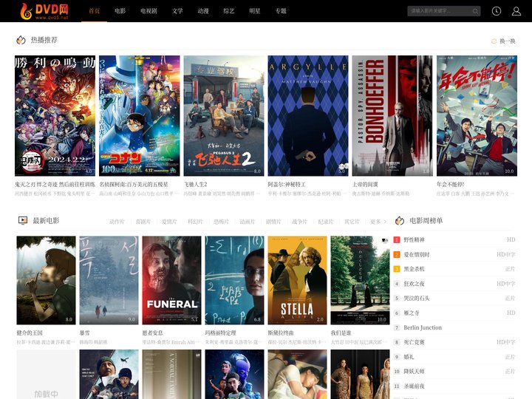Open the viewing history clock icon
532x399 pixels.
(x=497, y=11)
